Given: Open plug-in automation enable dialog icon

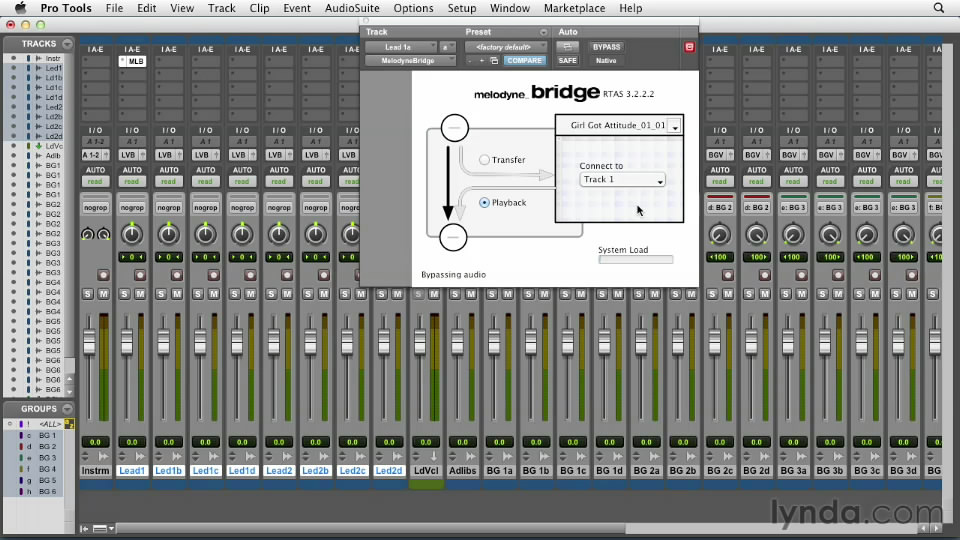Looking at the screenshot, I should pyautogui.click(x=567, y=47).
